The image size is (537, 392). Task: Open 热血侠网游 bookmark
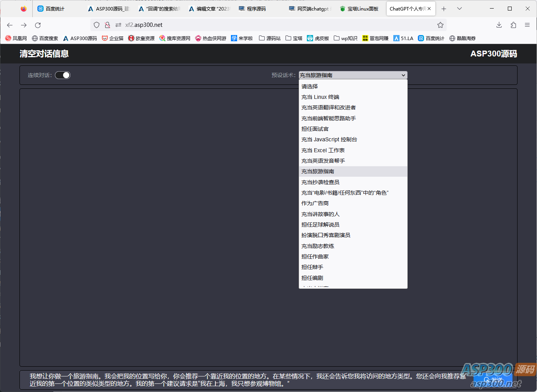(211, 38)
